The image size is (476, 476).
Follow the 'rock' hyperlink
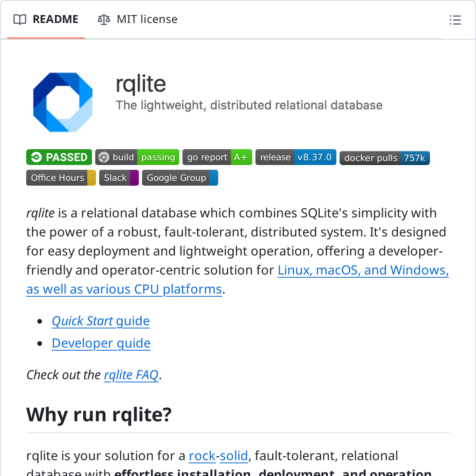tap(202, 456)
